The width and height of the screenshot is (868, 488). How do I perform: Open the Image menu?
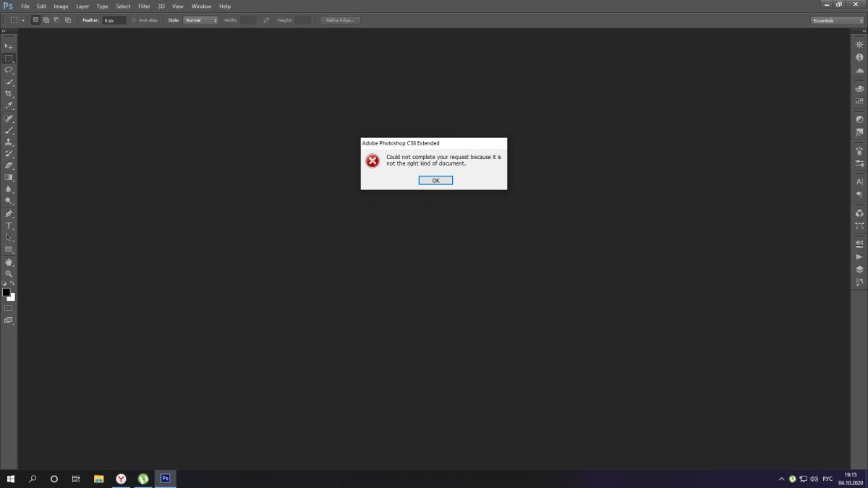(61, 6)
